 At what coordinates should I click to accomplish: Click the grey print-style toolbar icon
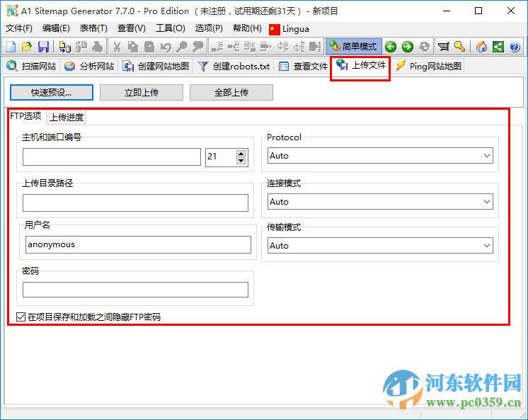(x=97, y=47)
